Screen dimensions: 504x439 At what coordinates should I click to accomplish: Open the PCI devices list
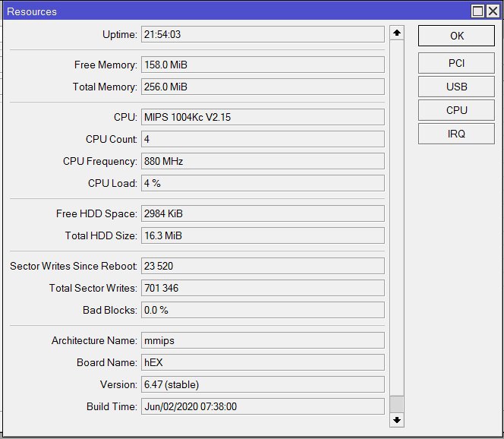(x=456, y=63)
